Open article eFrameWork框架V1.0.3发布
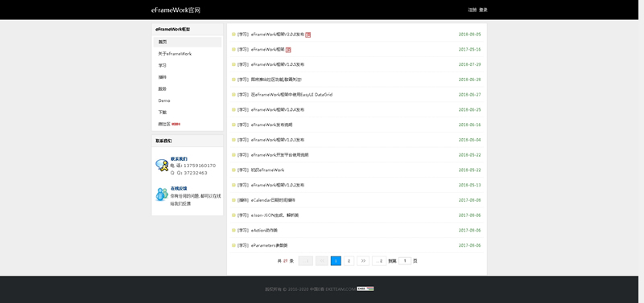Image resolution: width=644 pixels, height=303 pixels. 278,140
